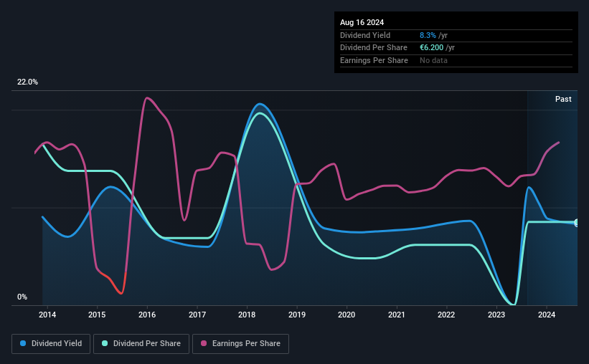Viewport: 589px width, 364px height.
Task: Click the red negative earnings line segment
Action: (x=113, y=282)
